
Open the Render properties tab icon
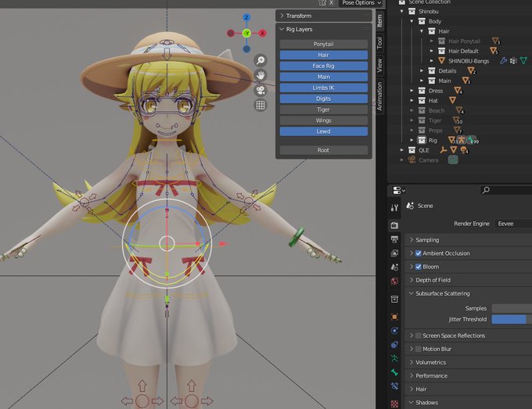(x=394, y=225)
